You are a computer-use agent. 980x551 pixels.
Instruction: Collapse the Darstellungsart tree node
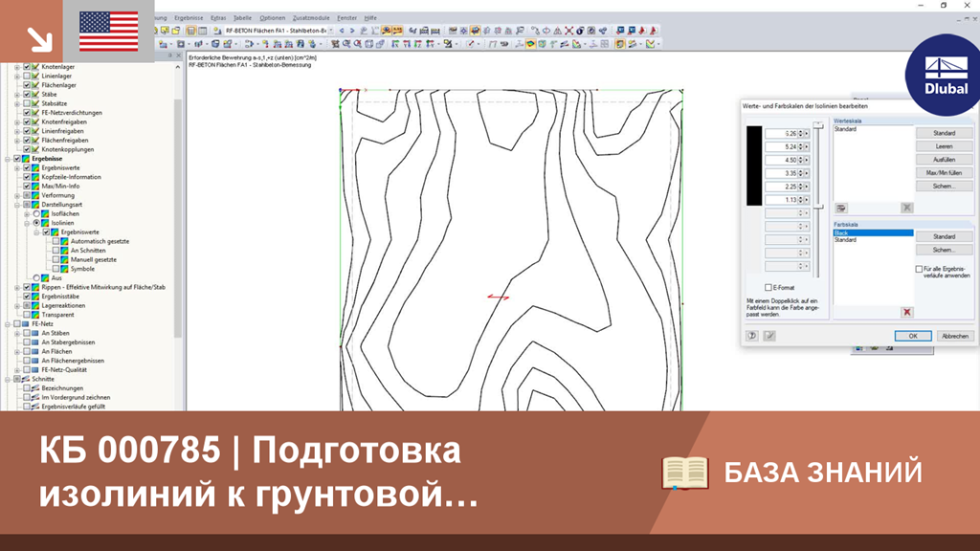17,205
